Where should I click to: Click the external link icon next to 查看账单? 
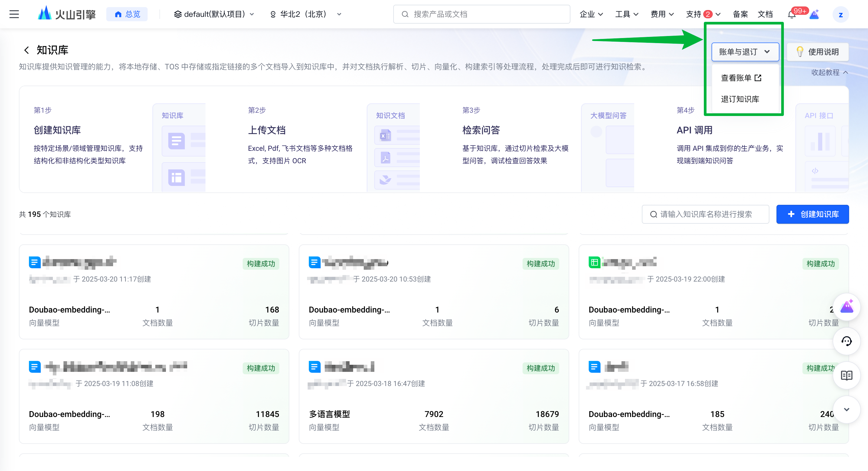tap(758, 78)
